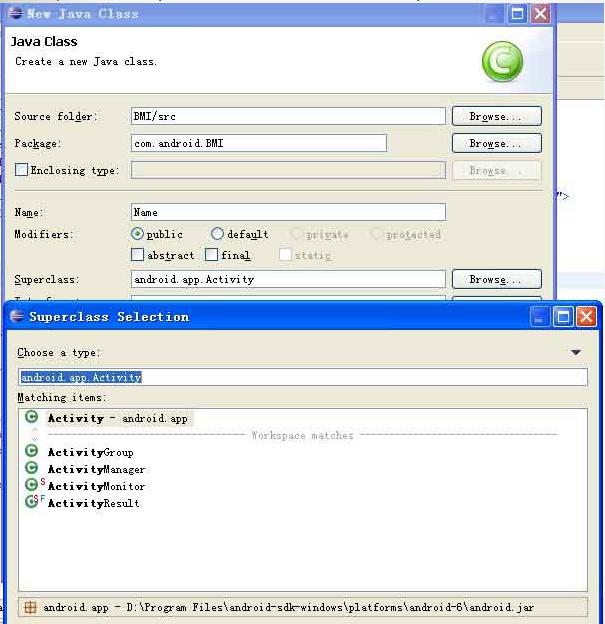The height and width of the screenshot is (624, 605).
Task: Click the class icon beside ActivityGroup
Action: (x=31, y=451)
